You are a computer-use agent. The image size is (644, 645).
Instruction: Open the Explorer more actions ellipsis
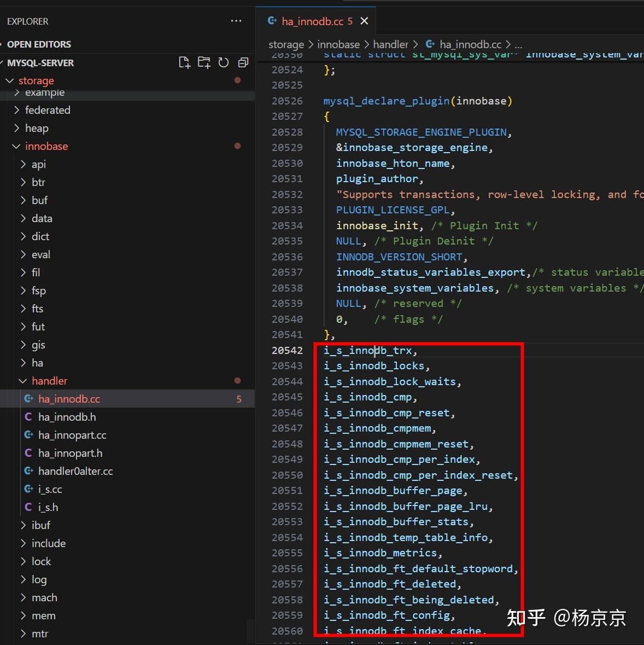236,21
